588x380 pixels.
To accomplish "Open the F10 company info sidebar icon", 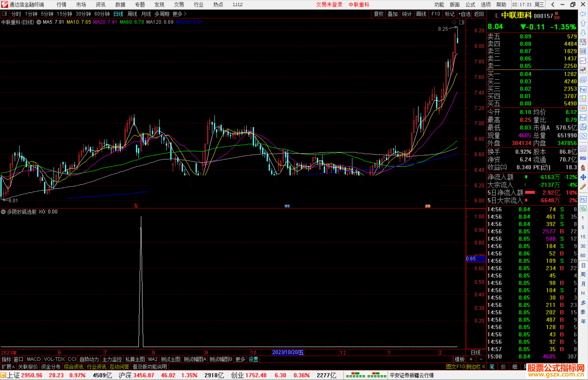I will point(583,89).
